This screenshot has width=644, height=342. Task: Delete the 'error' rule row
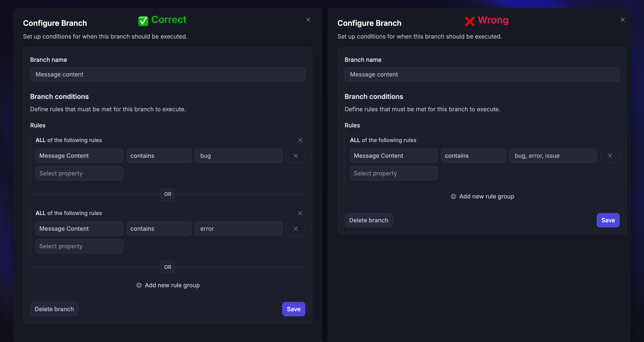pyautogui.click(x=295, y=229)
